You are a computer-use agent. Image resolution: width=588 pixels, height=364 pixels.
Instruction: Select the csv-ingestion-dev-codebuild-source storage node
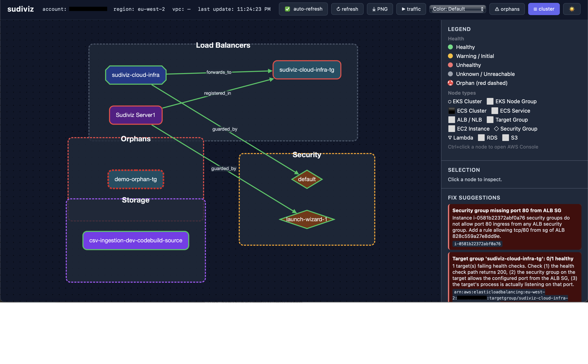tap(136, 240)
